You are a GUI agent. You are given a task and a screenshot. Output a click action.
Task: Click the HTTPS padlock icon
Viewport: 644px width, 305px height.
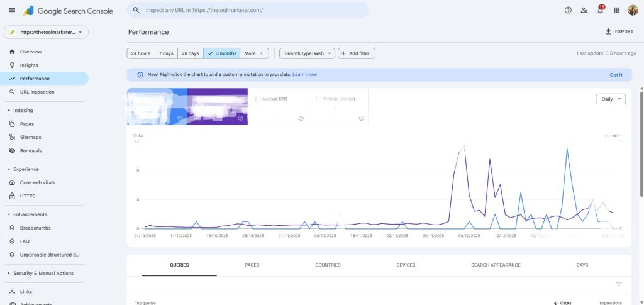coord(12,196)
